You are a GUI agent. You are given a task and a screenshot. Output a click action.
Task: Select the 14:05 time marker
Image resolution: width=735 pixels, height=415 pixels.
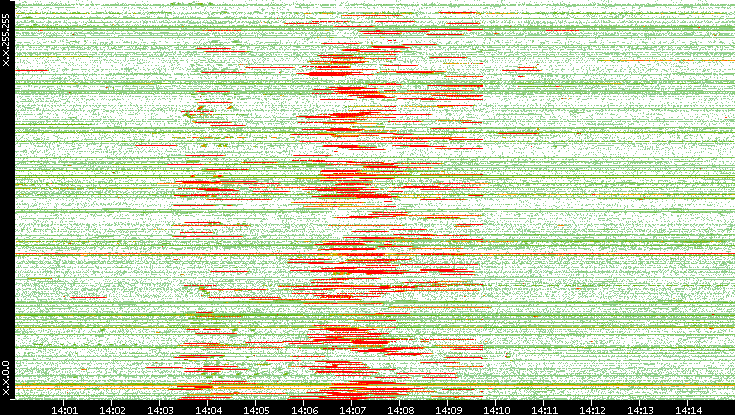coord(256,408)
